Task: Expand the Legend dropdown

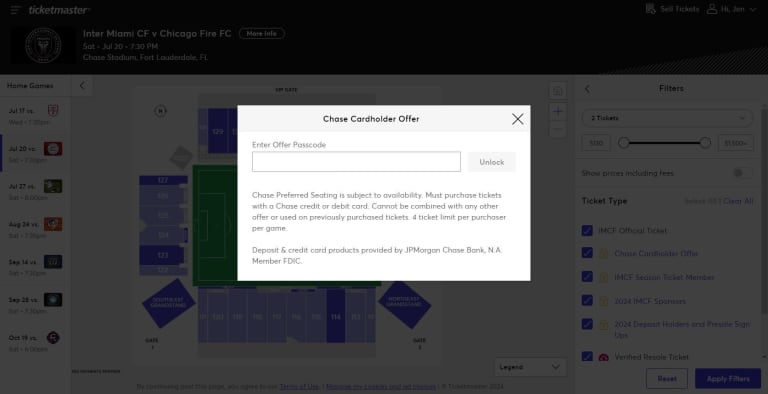Action: (530, 367)
